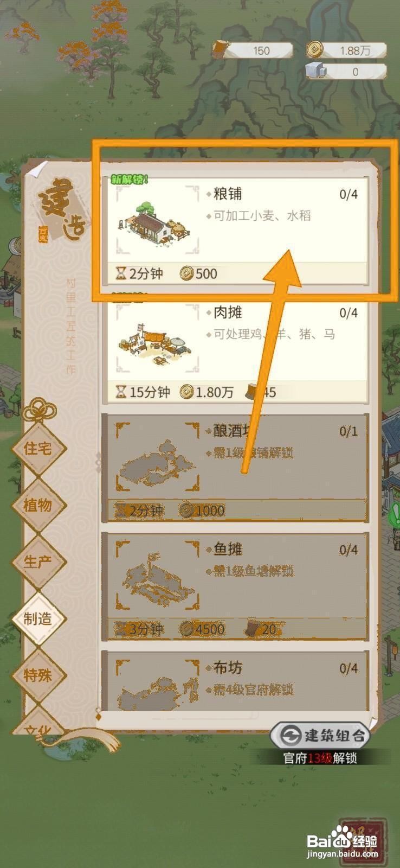Select the 住宅 category tab
400x868 pixels.
coord(38,448)
